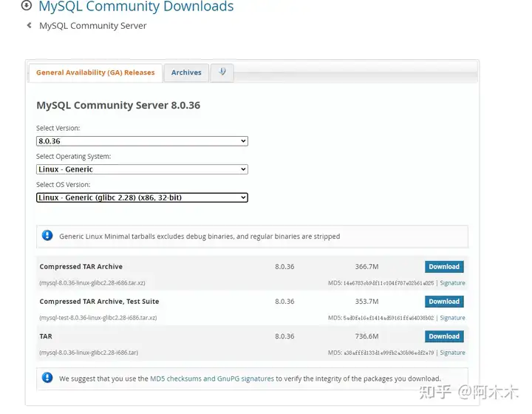Click the 353.7M size value
Image resolution: width=532 pixels, height=414 pixels.
[366, 302]
